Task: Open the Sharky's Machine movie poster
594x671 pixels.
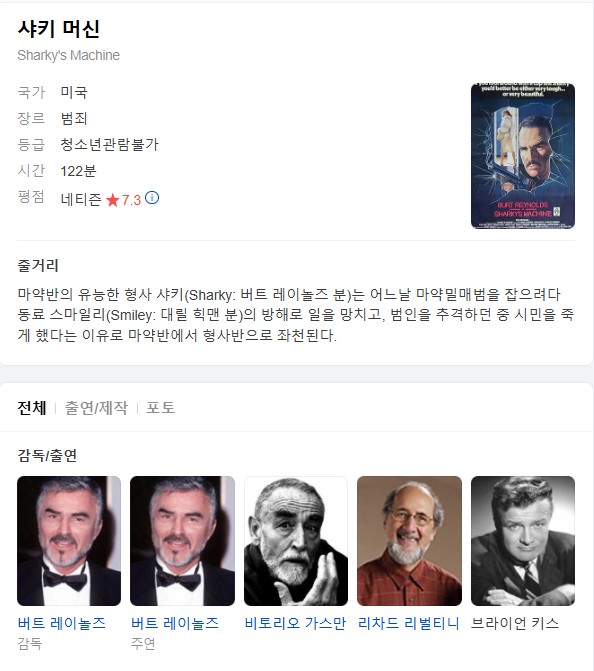Action: pos(523,156)
